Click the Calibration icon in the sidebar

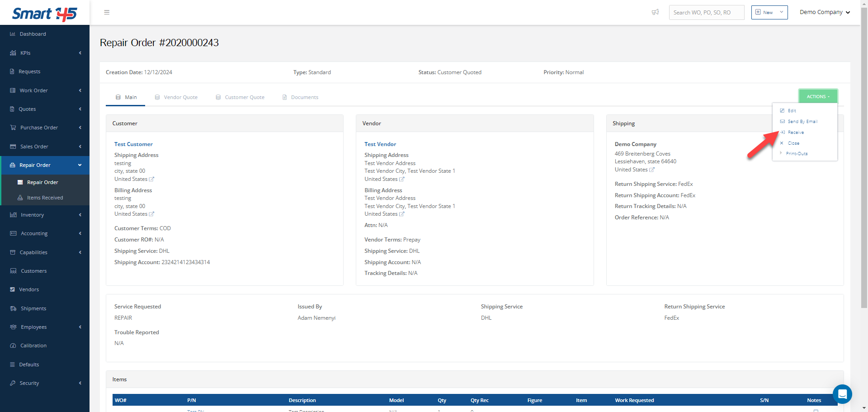13,346
